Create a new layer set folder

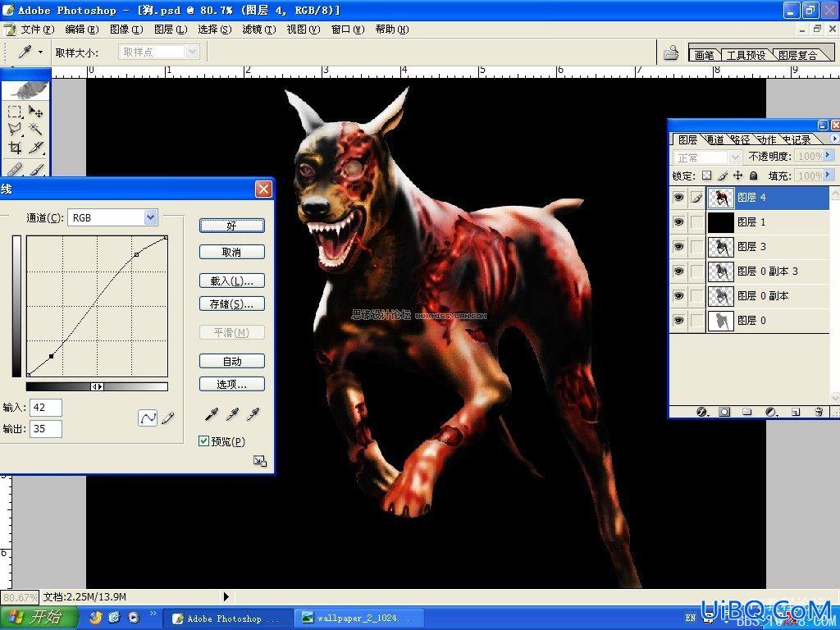click(x=746, y=412)
